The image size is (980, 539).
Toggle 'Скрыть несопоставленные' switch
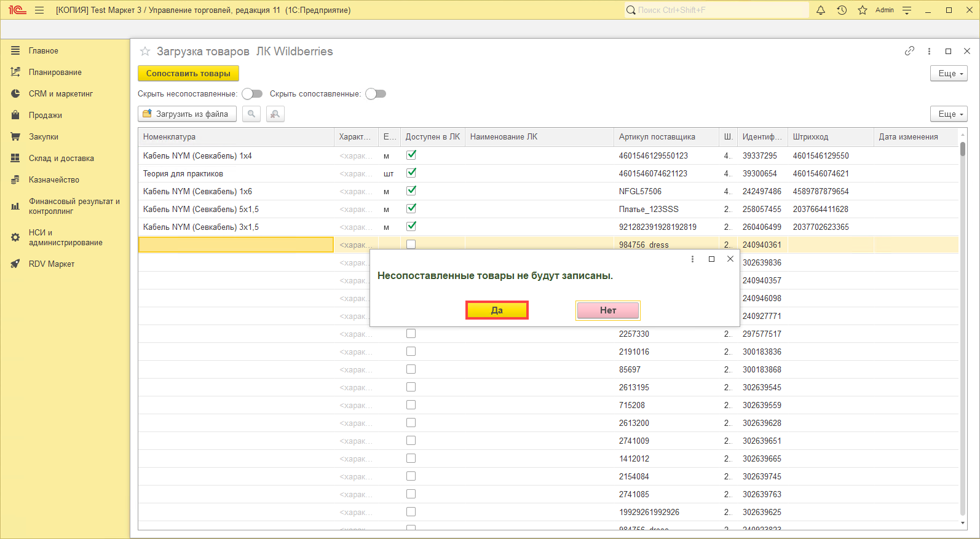click(252, 94)
